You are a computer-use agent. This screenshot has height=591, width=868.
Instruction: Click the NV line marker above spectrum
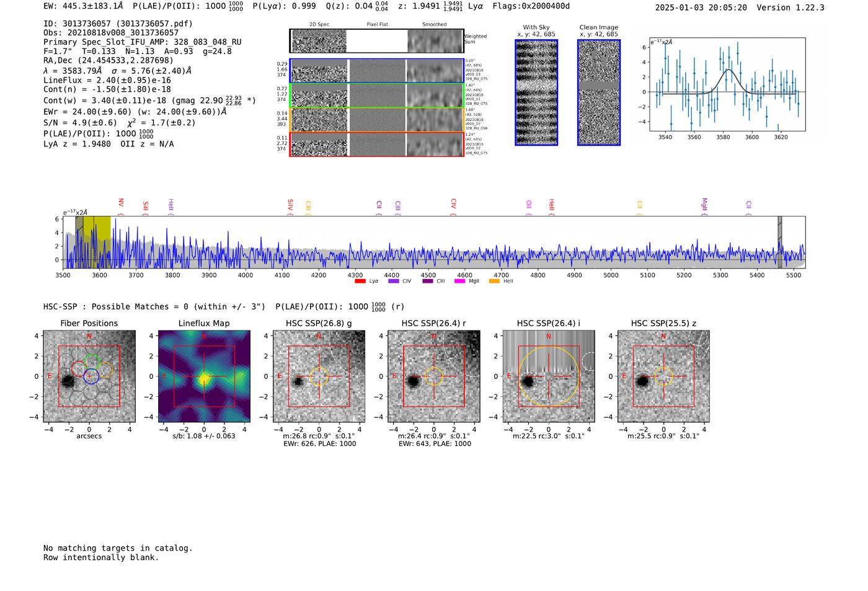click(x=121, y=207)
